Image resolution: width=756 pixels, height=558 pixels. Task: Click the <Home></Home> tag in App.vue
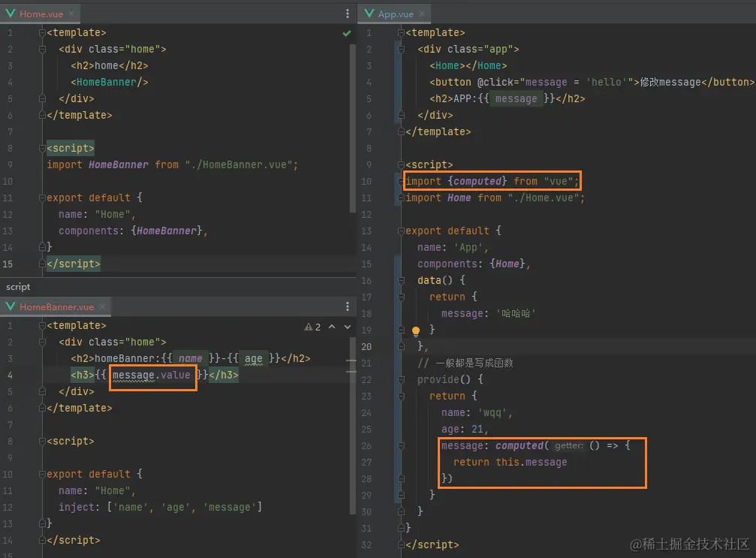pyautogui.click(x=468, y=65)
